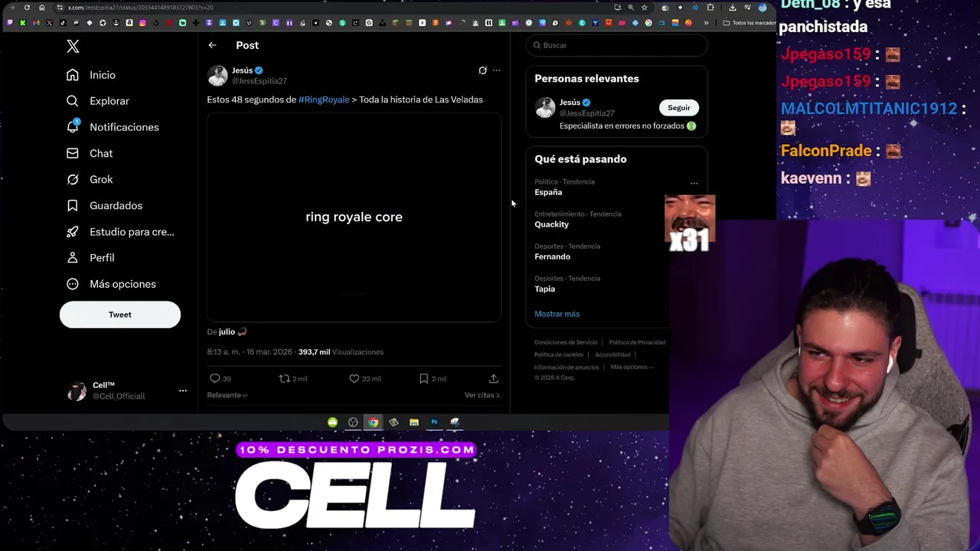Open browser downloads icon
Screen dimensions: 980x551
click(733, 8)
